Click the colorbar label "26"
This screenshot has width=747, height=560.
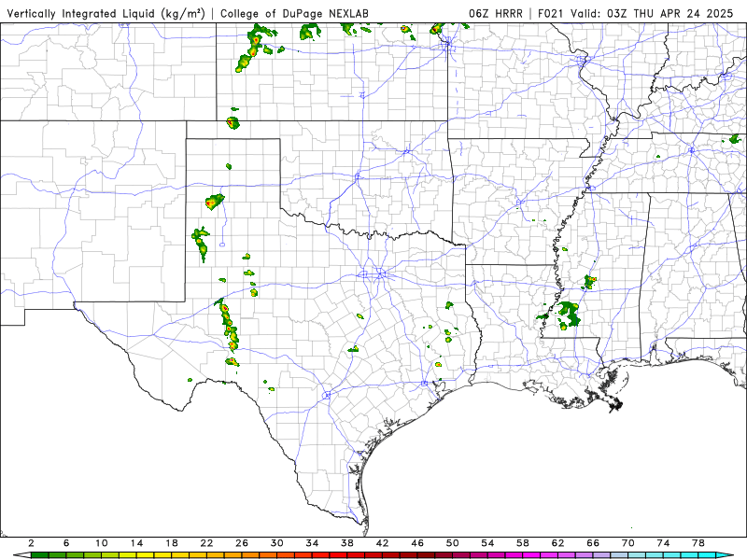pos(242,543)
